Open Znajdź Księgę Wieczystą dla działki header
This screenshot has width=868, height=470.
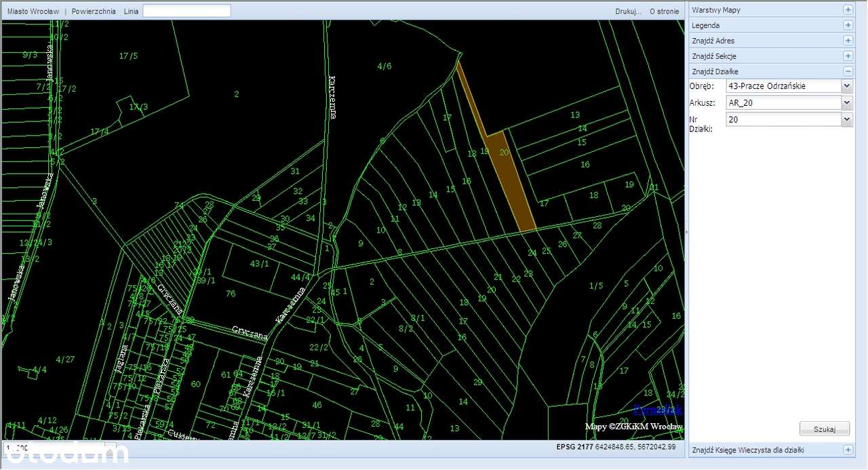click(x=772, y=450)
